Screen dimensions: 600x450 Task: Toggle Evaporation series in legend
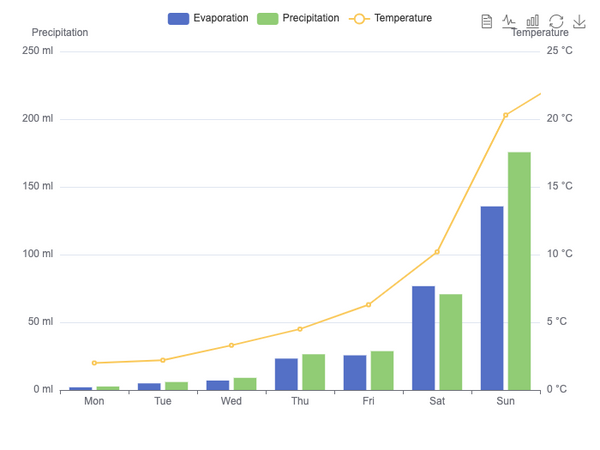[208, 18]
